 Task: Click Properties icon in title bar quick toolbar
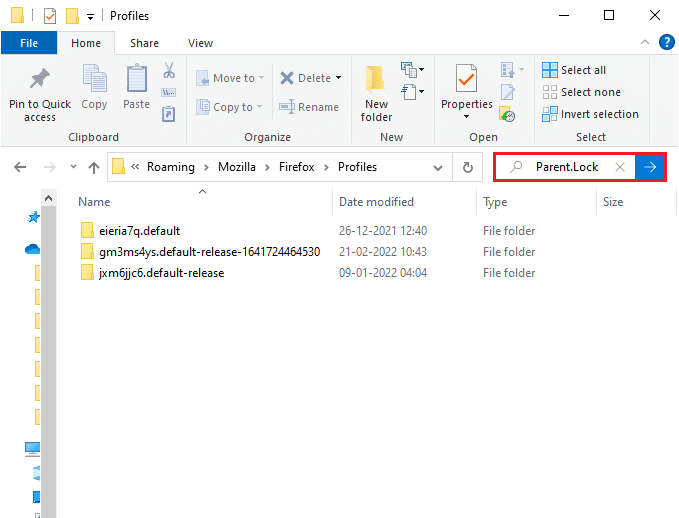[50, 16]
